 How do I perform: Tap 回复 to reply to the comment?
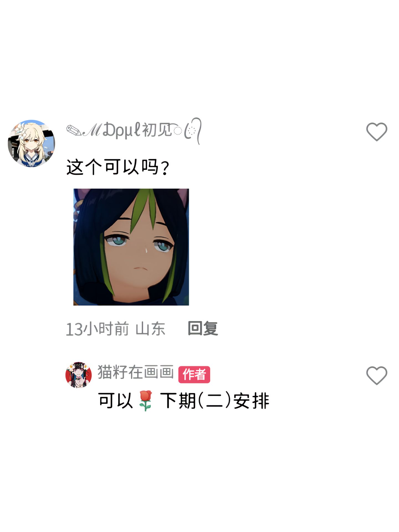[203, 329]
